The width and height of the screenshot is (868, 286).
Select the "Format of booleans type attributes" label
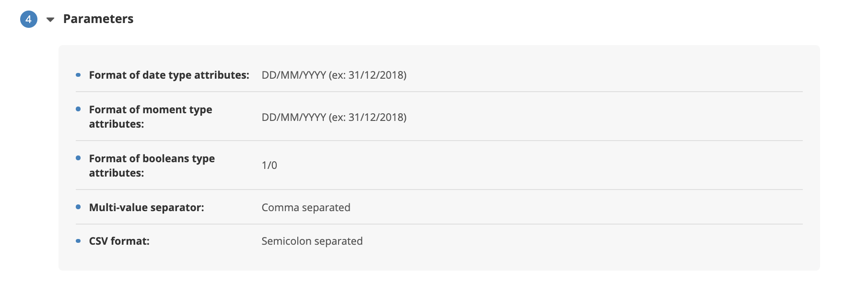click(152, 166)
